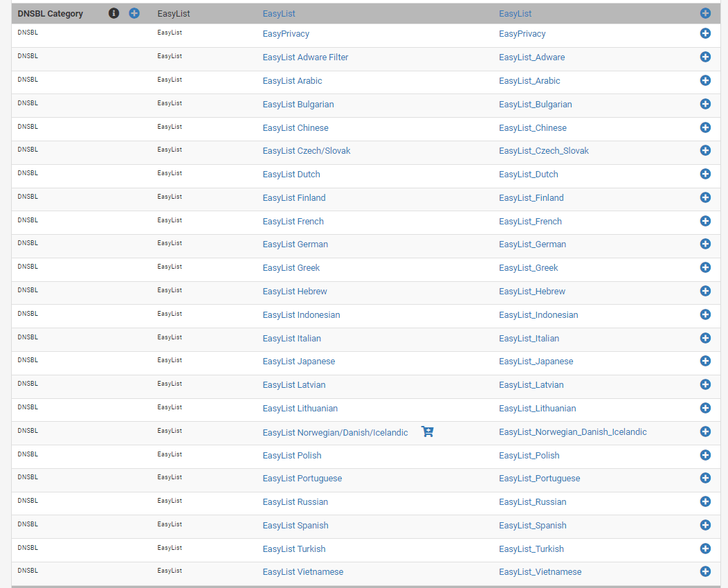Add the EasyList_Chinese feed using plus icon
This screenshot has height=588, width=728.
click(x=705, y=127)
